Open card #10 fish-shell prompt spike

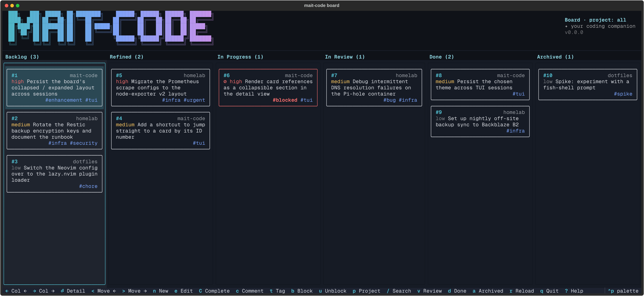(x=588, y=85)
